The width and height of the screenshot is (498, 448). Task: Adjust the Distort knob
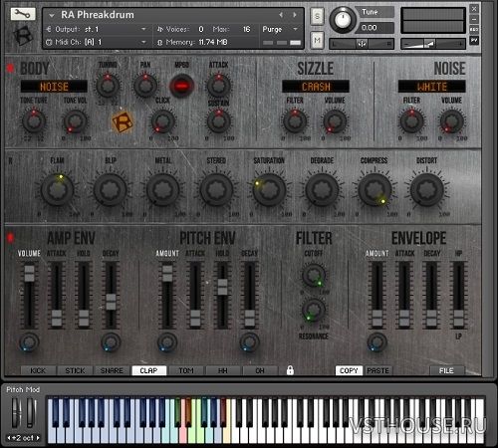[427, 189]
